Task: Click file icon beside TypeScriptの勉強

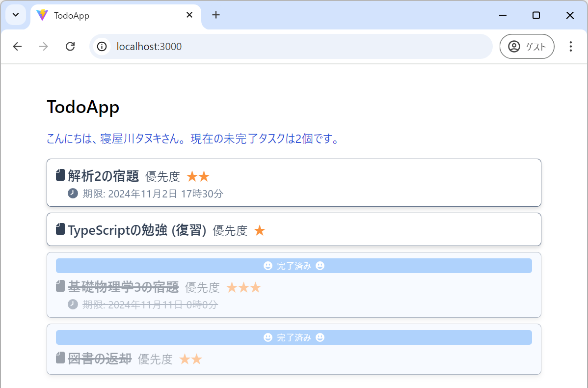Action: pyautogui.click(x=60, y=229)
